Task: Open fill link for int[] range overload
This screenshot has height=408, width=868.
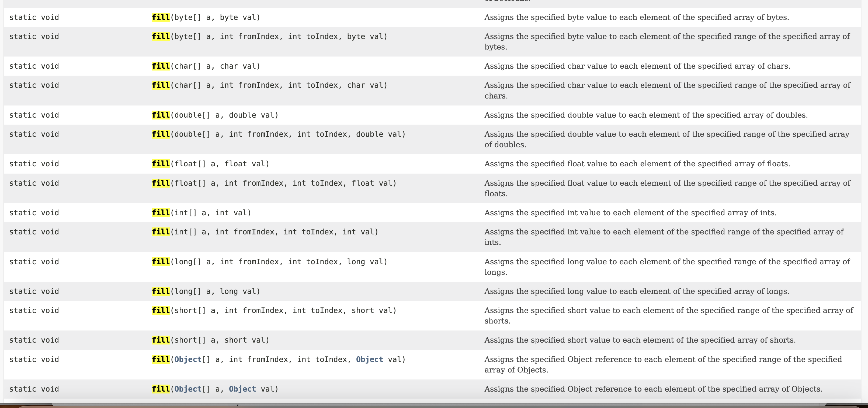Action: point(161,232)
